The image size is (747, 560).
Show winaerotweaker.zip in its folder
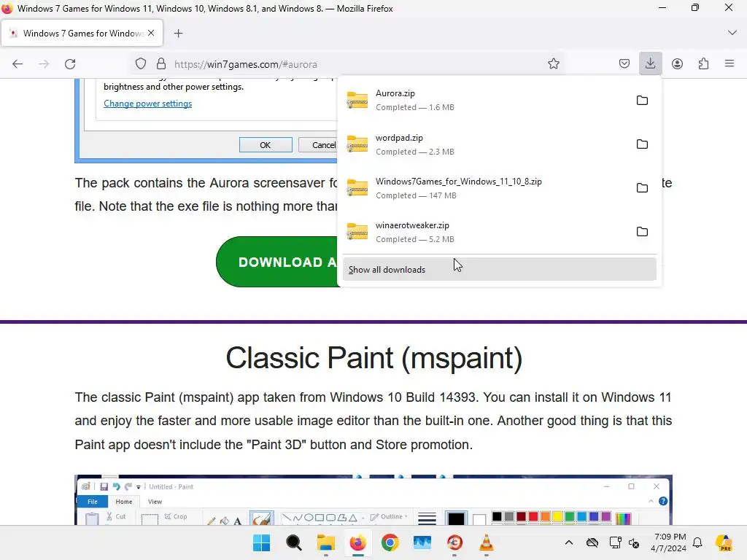642,231
